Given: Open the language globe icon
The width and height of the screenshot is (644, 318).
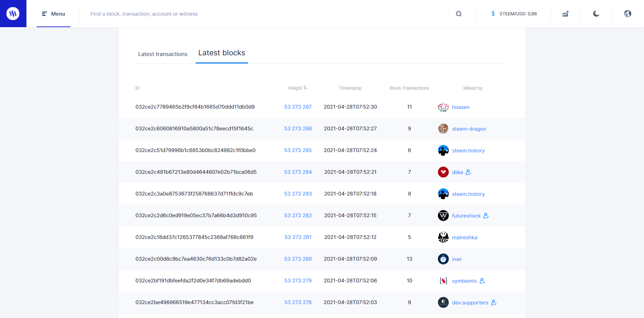Looking at the screenshot, I should 628,14.
